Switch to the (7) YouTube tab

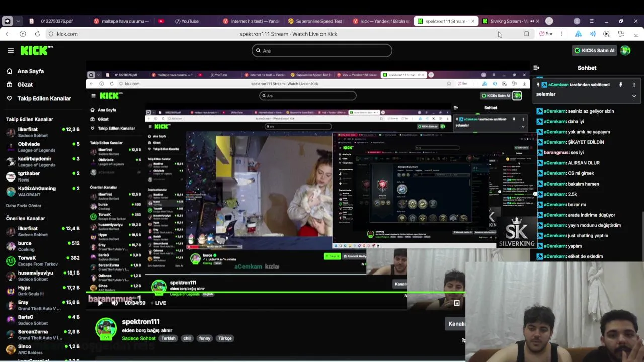coord(186,21)
